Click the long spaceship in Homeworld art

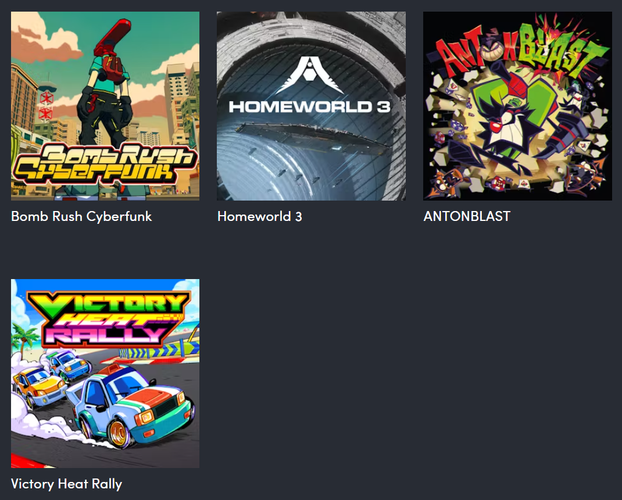(x=313, y=137)
